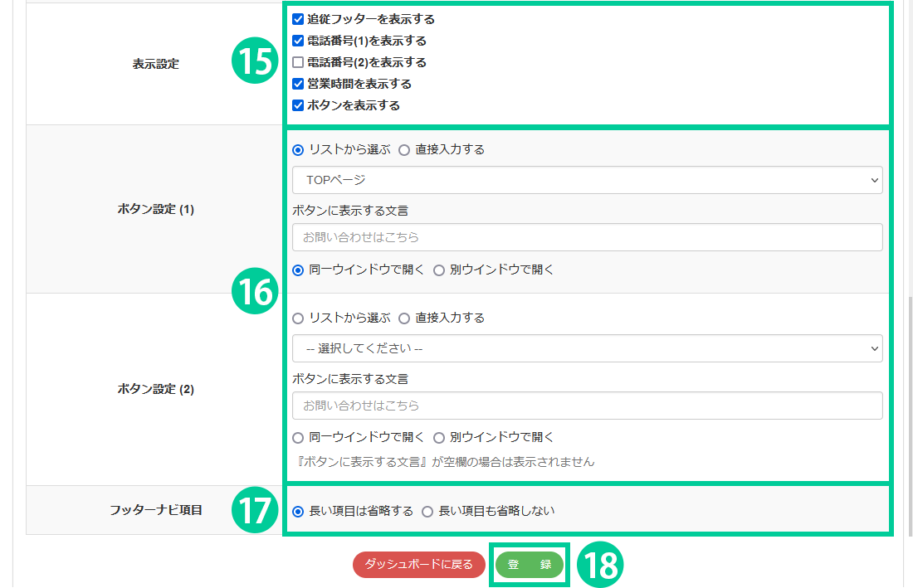This screenshot has width=913, height=588.
Task: Select 同一ウインドウで開く in ボタン設定 (2)
Action: [298, 438]
